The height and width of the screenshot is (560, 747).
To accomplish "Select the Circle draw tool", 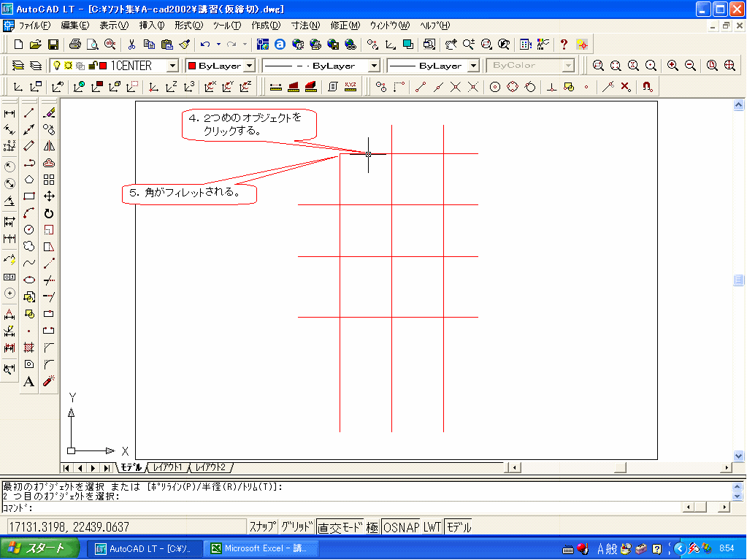I will click(29, 229).
